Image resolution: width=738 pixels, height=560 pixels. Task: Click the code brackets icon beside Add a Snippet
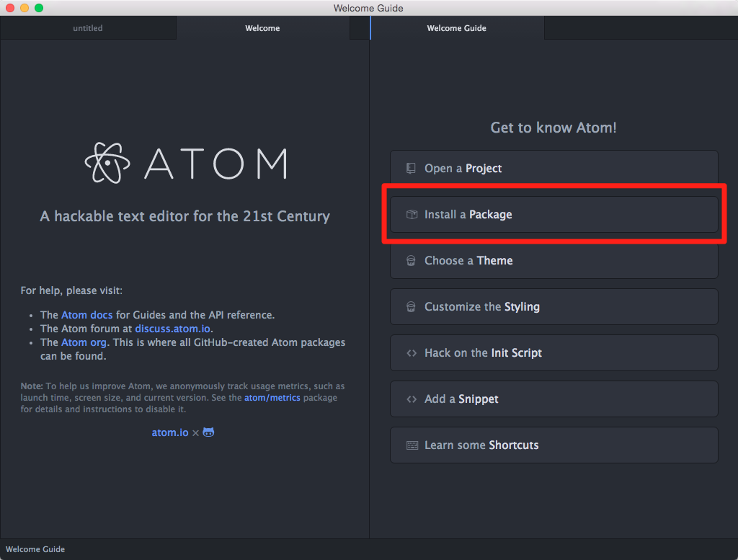(x=412, y=399)
